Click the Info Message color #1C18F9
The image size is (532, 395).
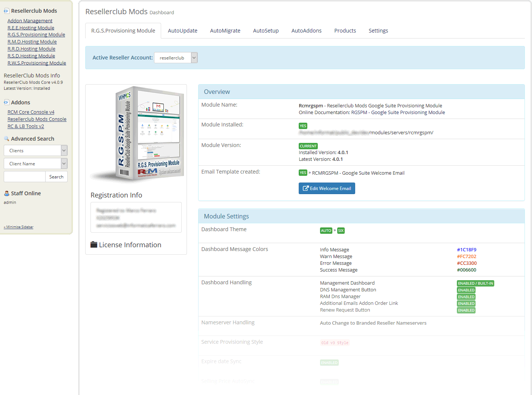pos(467,249)
